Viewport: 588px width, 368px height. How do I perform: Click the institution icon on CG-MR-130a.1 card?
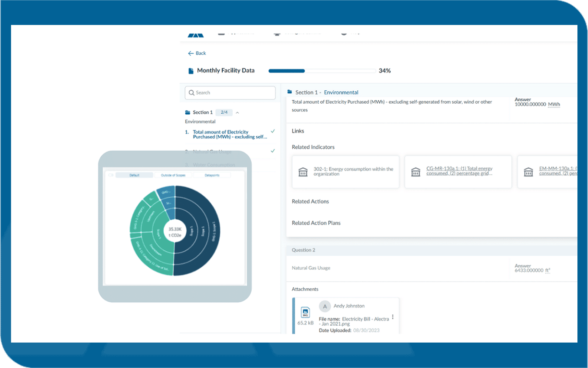click(416, 172)
